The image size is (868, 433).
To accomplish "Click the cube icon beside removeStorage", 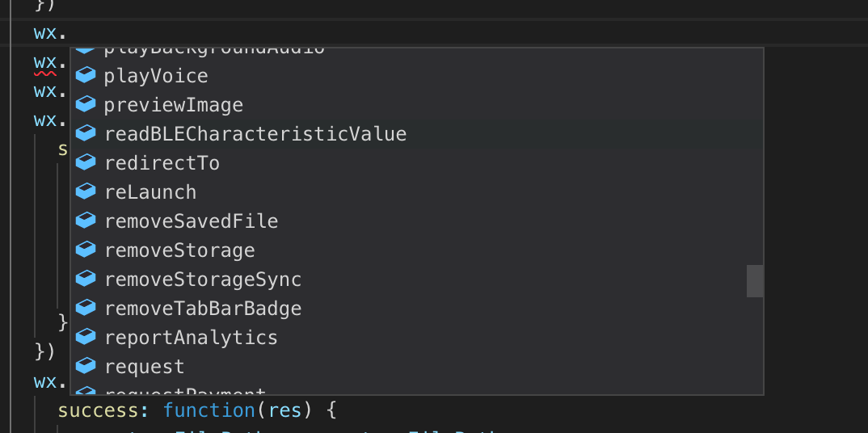I will (86, 250).
